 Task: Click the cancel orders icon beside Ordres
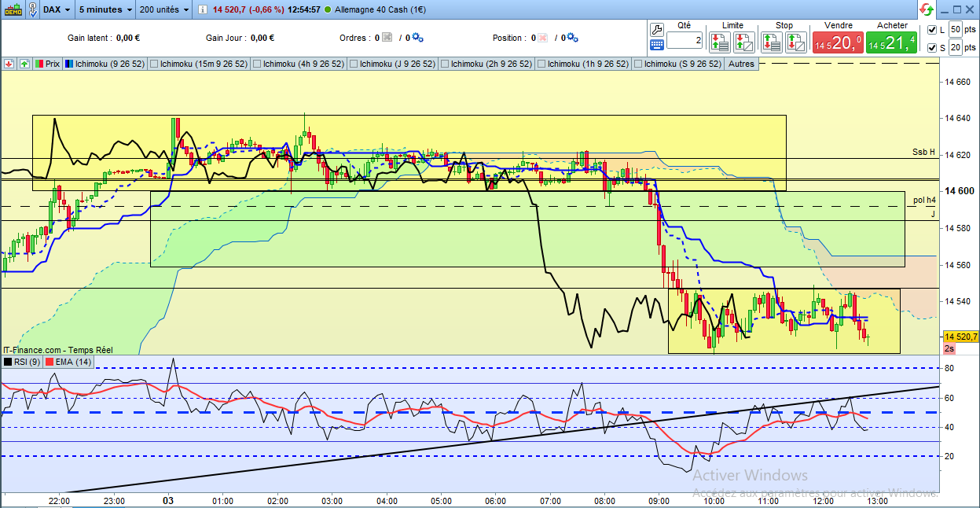point(386,37)
